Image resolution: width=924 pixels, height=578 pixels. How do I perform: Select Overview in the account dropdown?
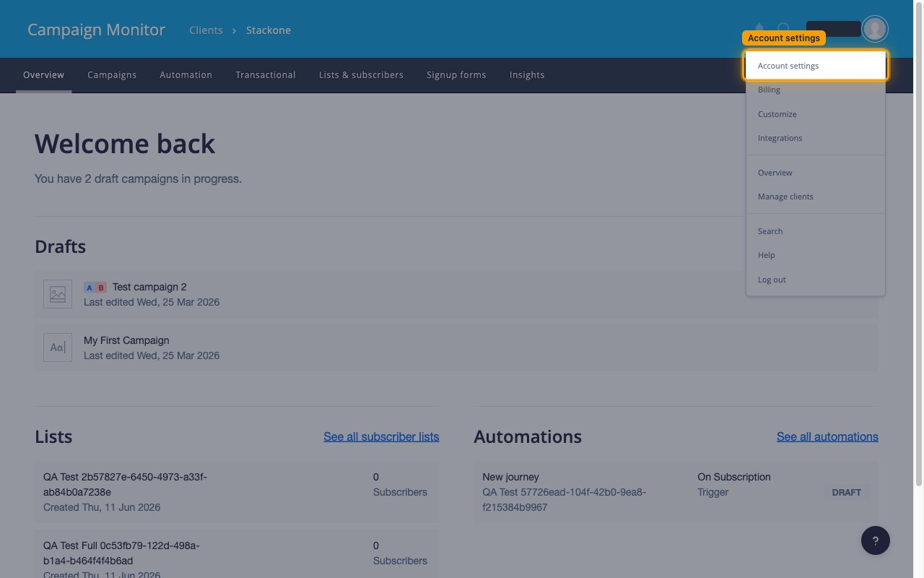[x=816, y=173]
